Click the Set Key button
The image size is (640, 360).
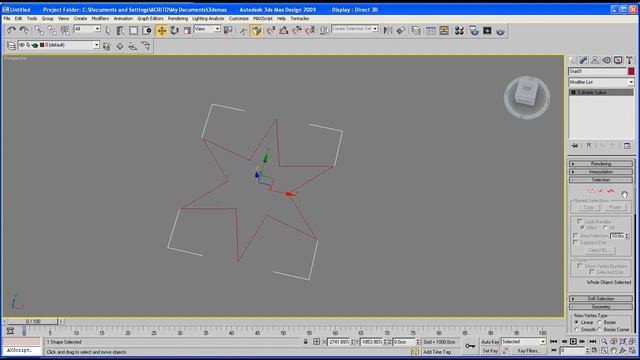coord(490,351)
